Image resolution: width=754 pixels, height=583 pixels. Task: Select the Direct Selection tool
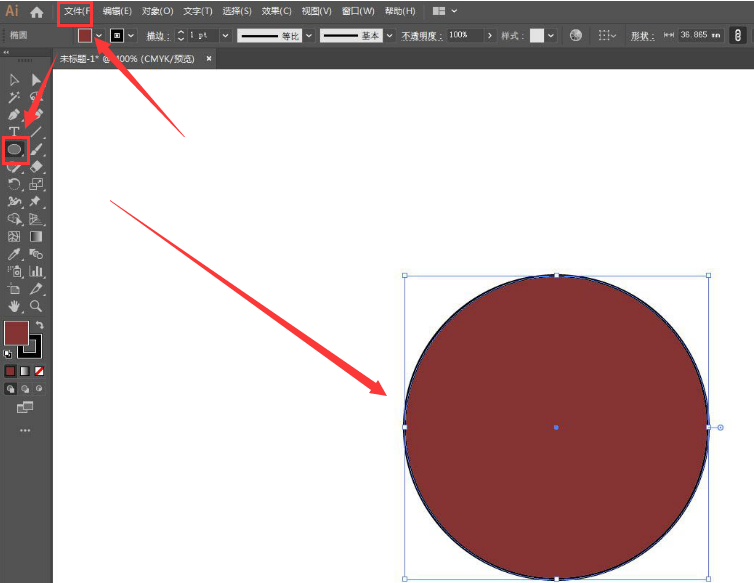[36, 79]
